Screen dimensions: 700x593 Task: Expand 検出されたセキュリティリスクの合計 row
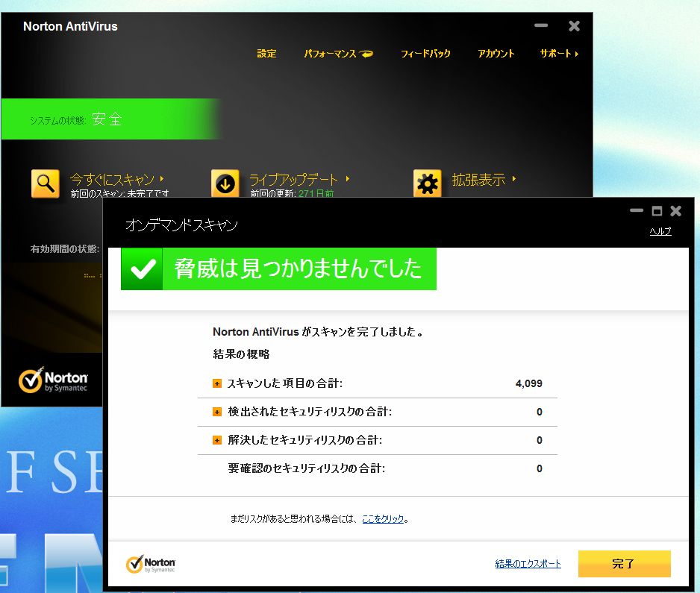point(217,412)
